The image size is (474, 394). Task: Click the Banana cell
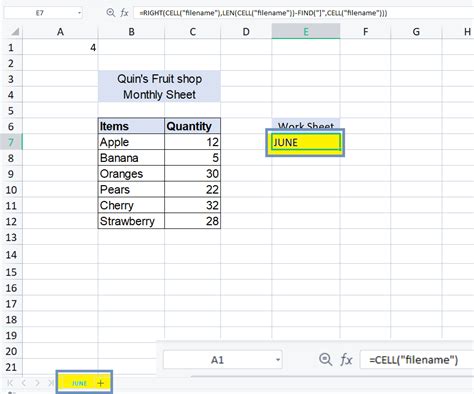131,158
